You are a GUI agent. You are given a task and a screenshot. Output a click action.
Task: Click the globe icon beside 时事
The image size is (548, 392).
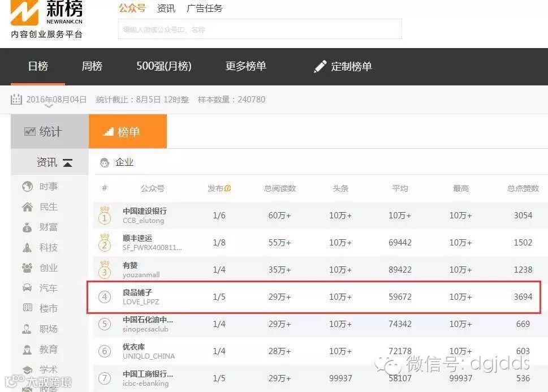pyautogui.click(x=27, y=186)
